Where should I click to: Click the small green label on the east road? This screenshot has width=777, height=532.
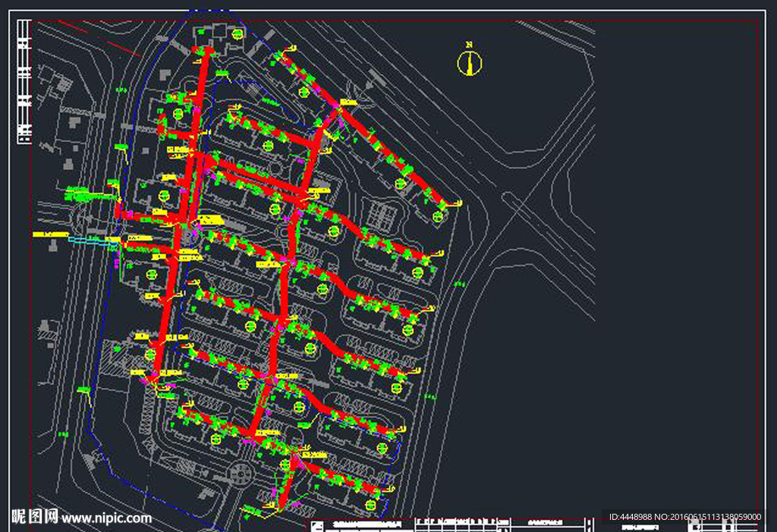(x=458, y=284)
